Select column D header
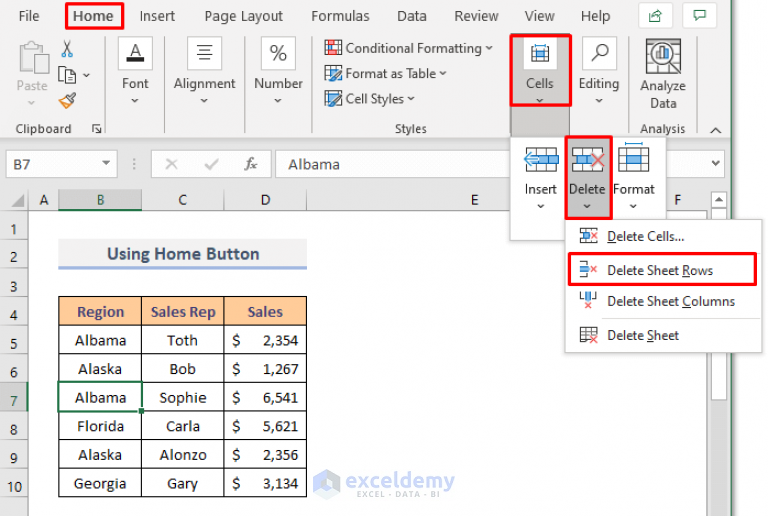This screenshot has width=768, height=516. (x=265, y=200)
